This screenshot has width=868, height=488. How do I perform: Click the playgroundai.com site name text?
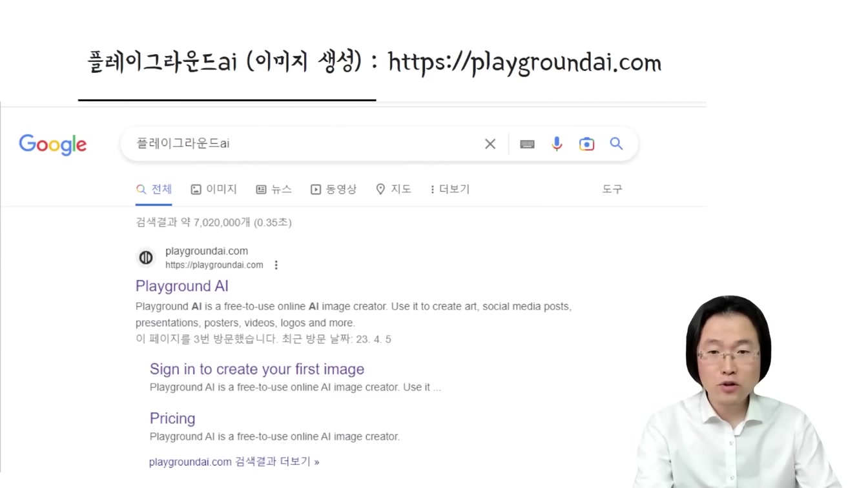207,251
